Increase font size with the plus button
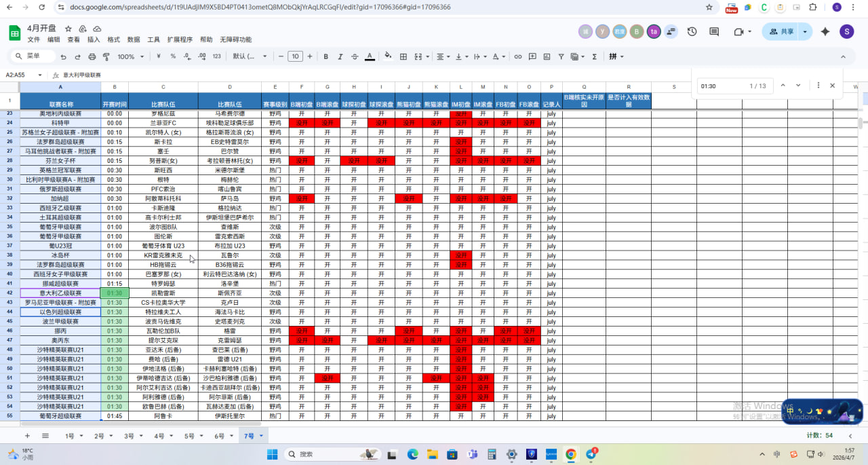Image resolution: width=868 pixels, height=465 pixels. pyautogui.click(x=309, y=56)
